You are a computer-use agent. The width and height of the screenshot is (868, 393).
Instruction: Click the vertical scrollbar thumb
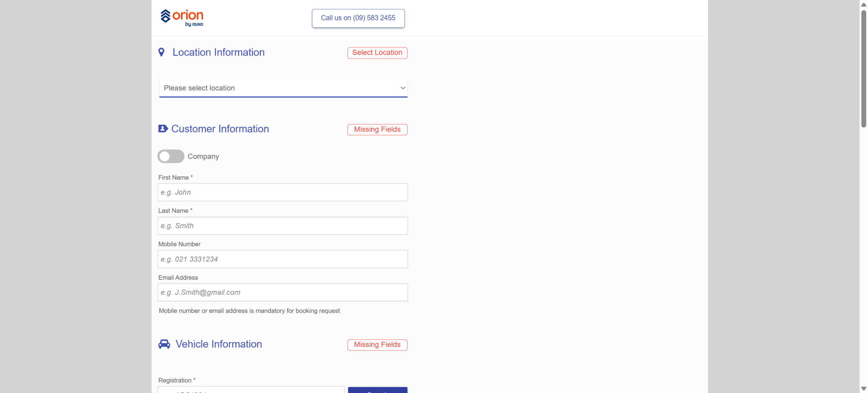click(x=863, y=68)
